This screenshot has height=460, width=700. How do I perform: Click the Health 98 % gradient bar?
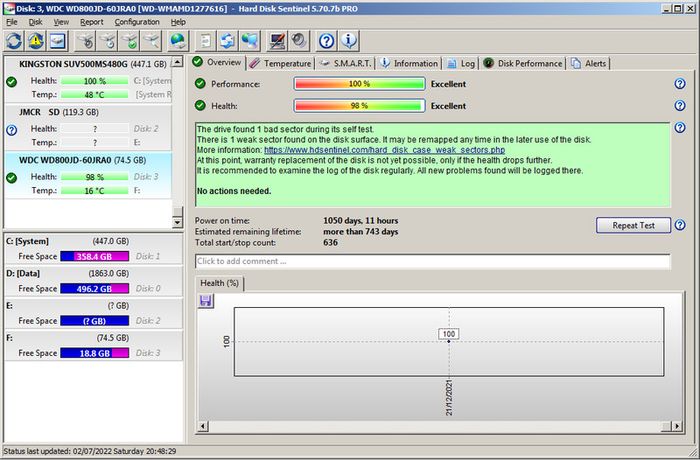coord(359,106)
